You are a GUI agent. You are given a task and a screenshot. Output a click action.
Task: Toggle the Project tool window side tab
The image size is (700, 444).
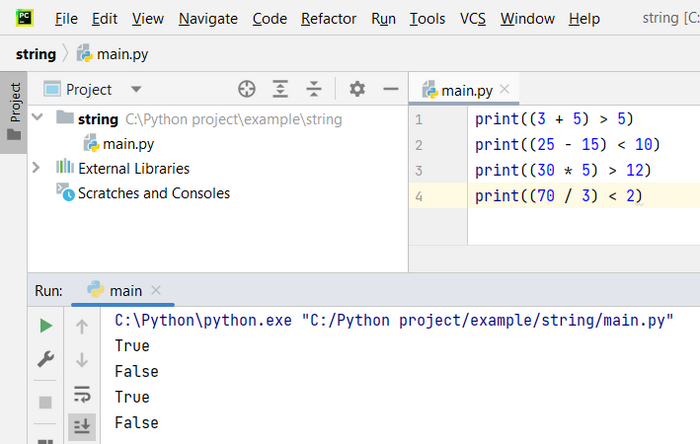[x=14, y=111]
